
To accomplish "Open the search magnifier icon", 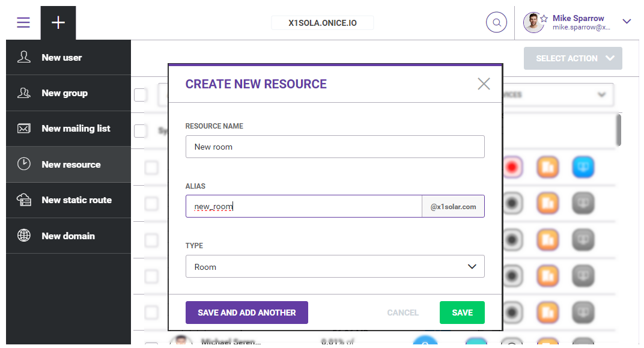I will 496,22.
